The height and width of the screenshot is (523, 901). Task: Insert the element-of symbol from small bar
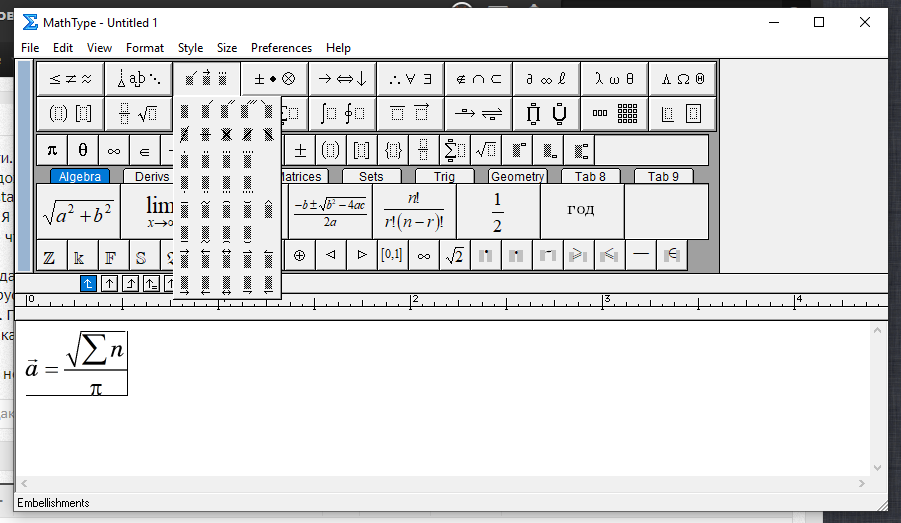[145, 151]
